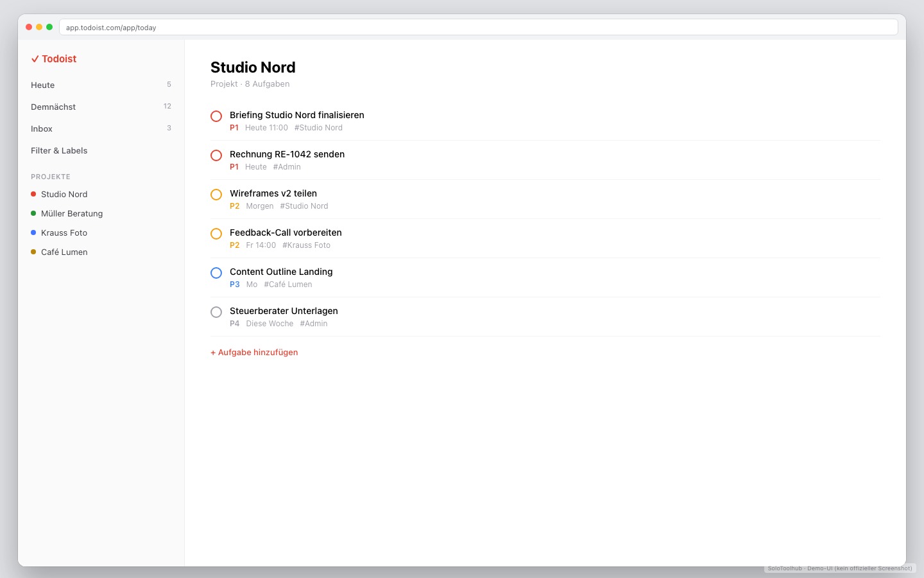Image resolution: width=924 pixels, height=578 pixels.
Task: Click Heute count badge 5
Action: pos(169,85)
